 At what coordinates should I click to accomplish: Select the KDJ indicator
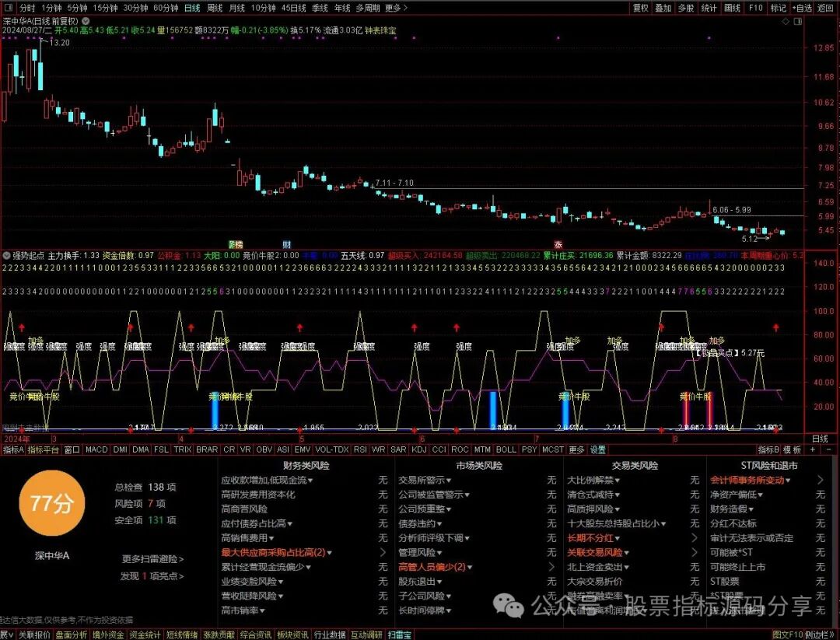point(419,450)
